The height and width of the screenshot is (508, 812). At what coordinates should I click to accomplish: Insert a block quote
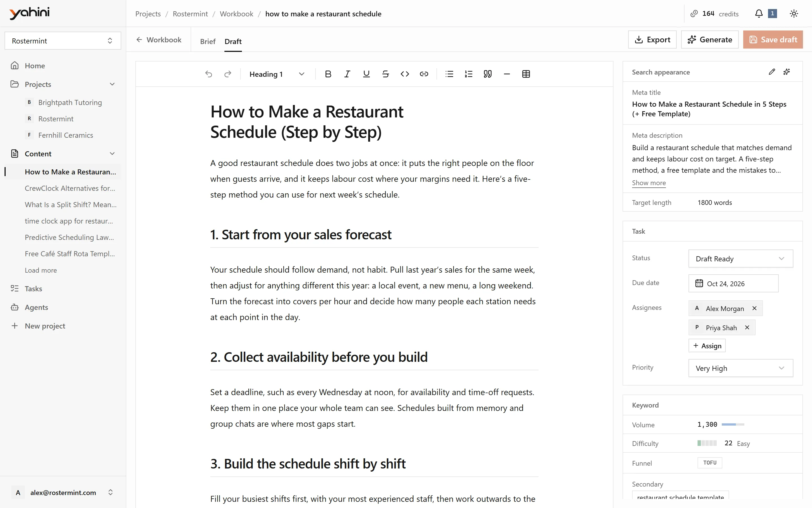click(x=487, y=74)
